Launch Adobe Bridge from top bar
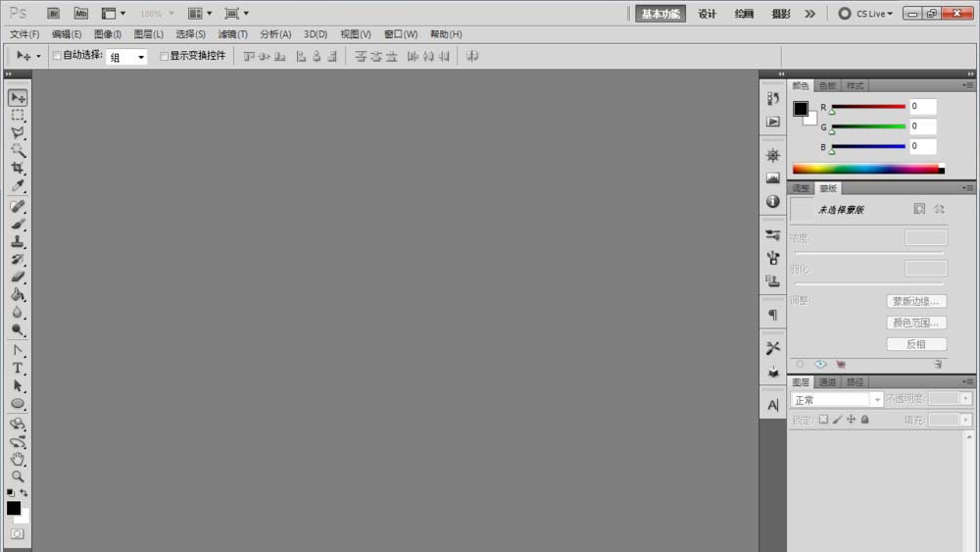Image resolution: width=980 pixels, height=552 pixels. (x=54, y=13)
